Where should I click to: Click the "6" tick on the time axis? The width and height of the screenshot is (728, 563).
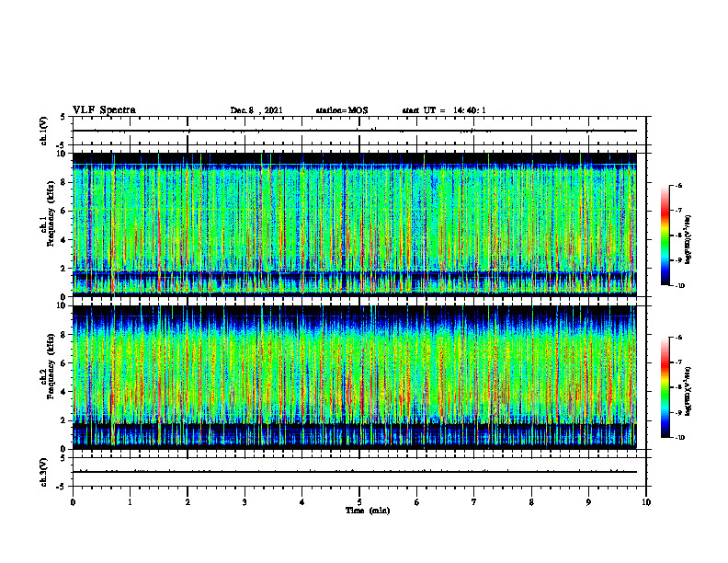click(x=417, y=502)
